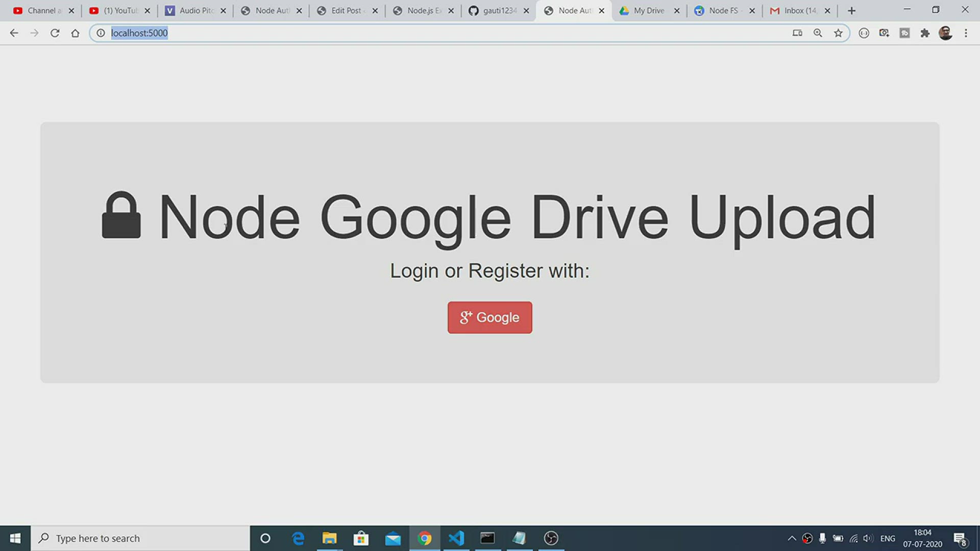Close the Gmail Inbox tab
The width and height of the screenshot is (980, 551).
(827, 11)
